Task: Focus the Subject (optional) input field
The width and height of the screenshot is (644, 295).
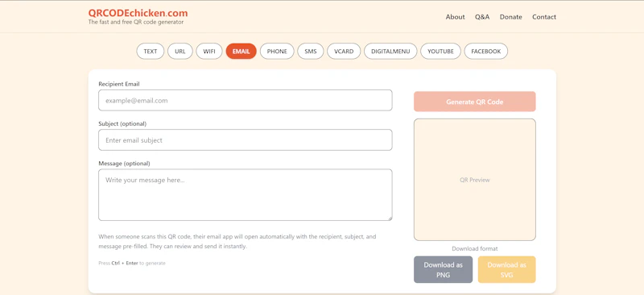Action: click(x=246, y=140)
